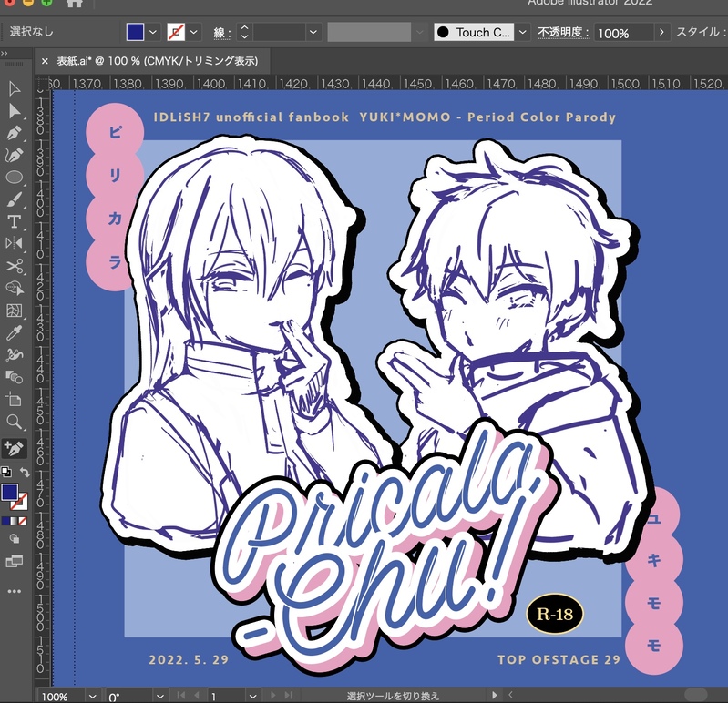The height and width of the screenshot is (703, 728).
Task: Set the toolbox paint to None
Action: 22,521
